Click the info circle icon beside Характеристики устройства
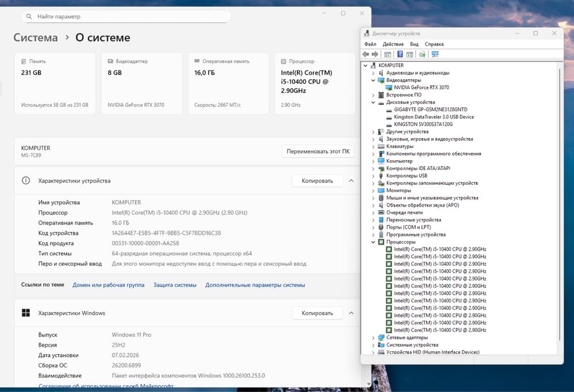The image size is (574, 392). point(26,180)
